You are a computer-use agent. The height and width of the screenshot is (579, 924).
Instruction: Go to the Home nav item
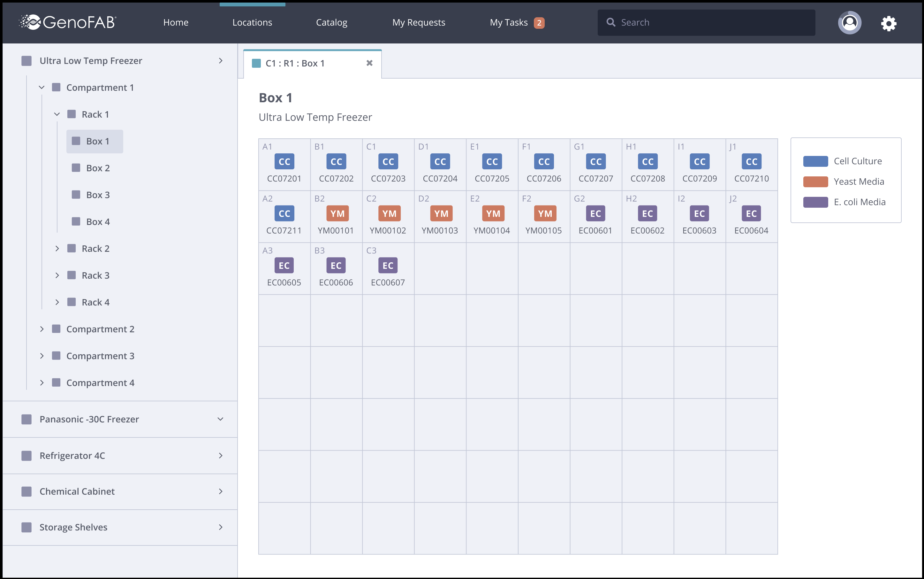176,22
